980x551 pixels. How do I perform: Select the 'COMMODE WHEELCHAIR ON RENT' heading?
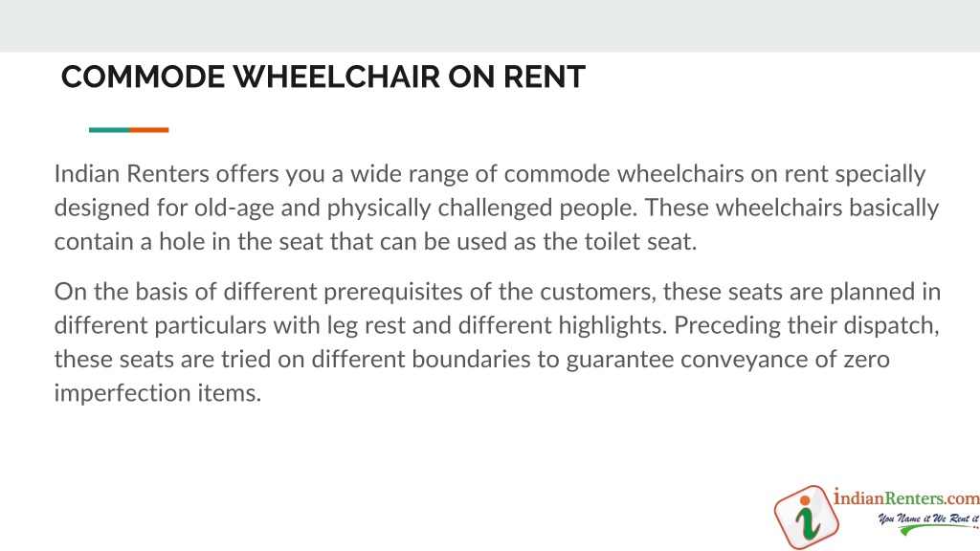[323, 77]
